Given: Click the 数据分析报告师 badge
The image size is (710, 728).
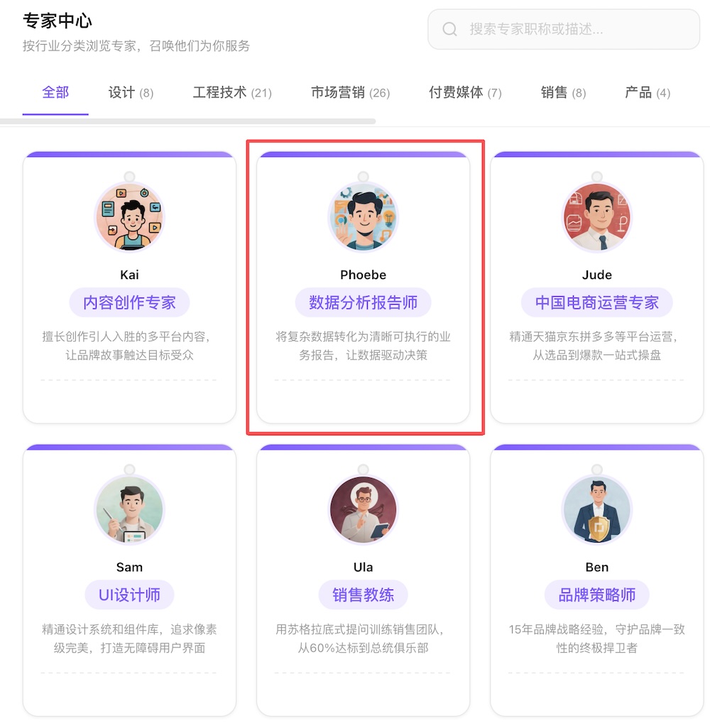Looking at the screenshot, I should 364,303.
